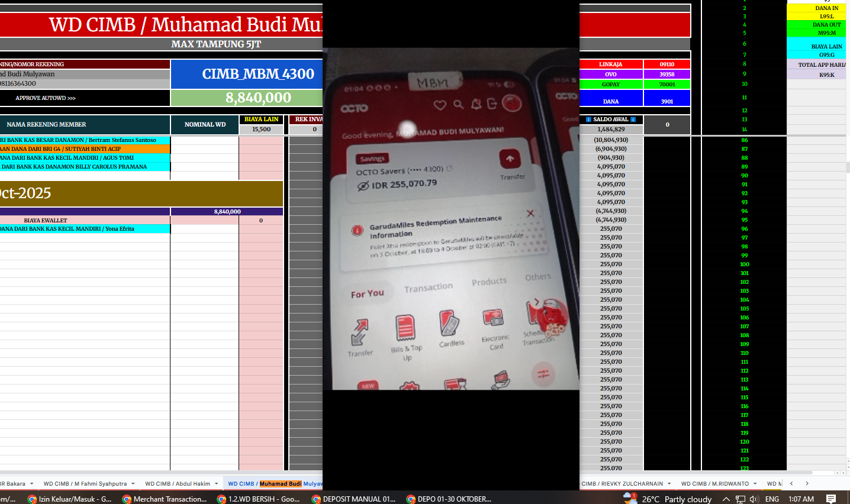This screenshot has width=850, height=504.
Task: Tap the Cardless icon in OCTO app
Action: click(450, 324)
